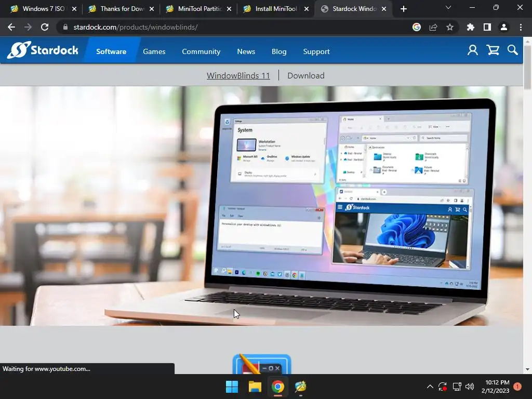The image size is (532, 399).
Task: Click the WindowBlinds 11 link
Action: (238, 76)
